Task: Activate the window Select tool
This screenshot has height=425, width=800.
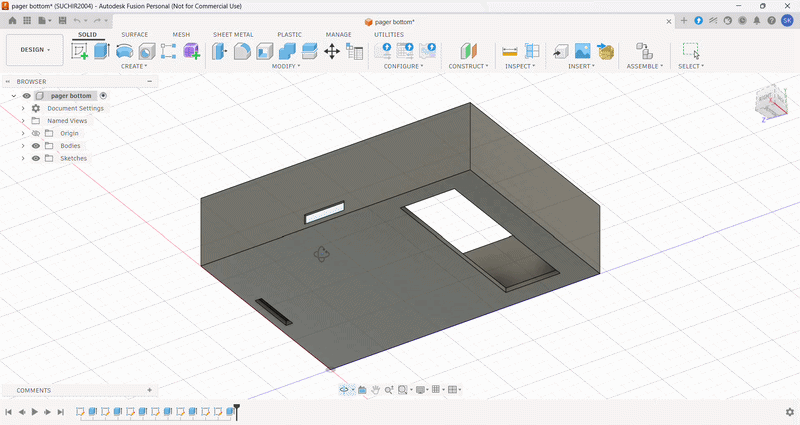Action: pyautogui.click(x=691, y=51)
